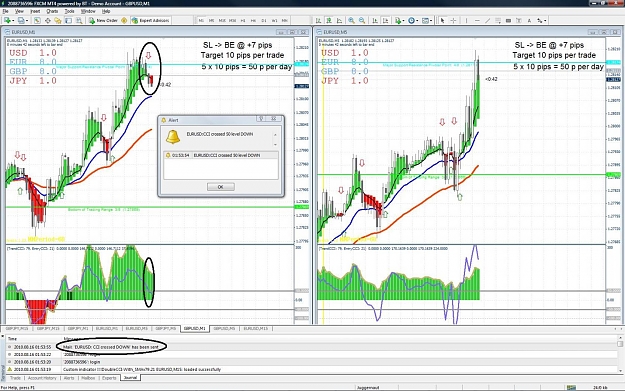Toggle the Navigator panel icon

[58, 20]
